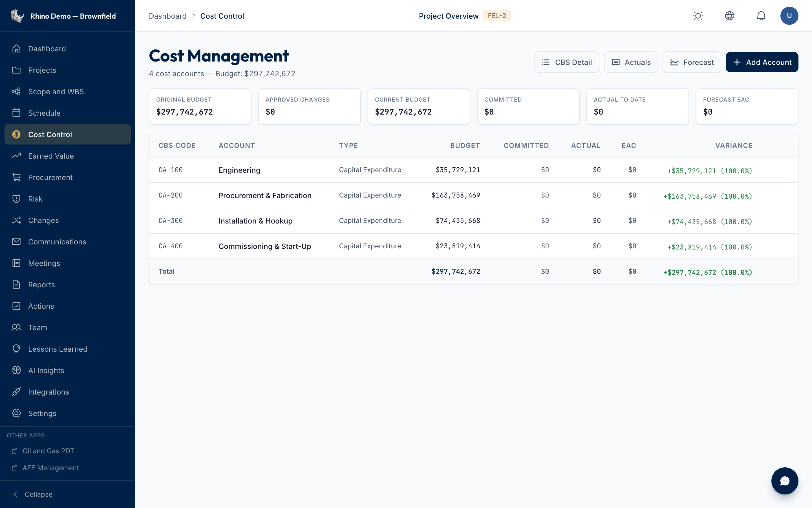
Task: Click the VARIANCE column header
Action: (x=734, y=145)
